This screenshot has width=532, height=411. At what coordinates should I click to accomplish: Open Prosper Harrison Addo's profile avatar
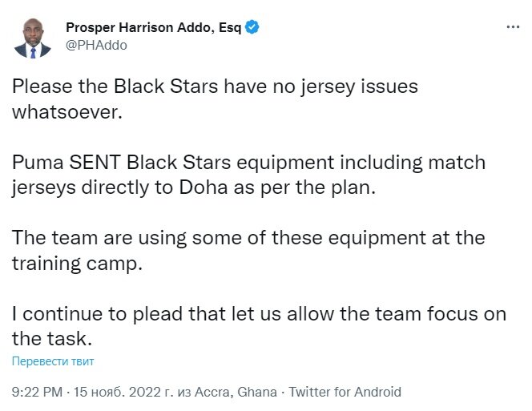[x=33, y=37]
